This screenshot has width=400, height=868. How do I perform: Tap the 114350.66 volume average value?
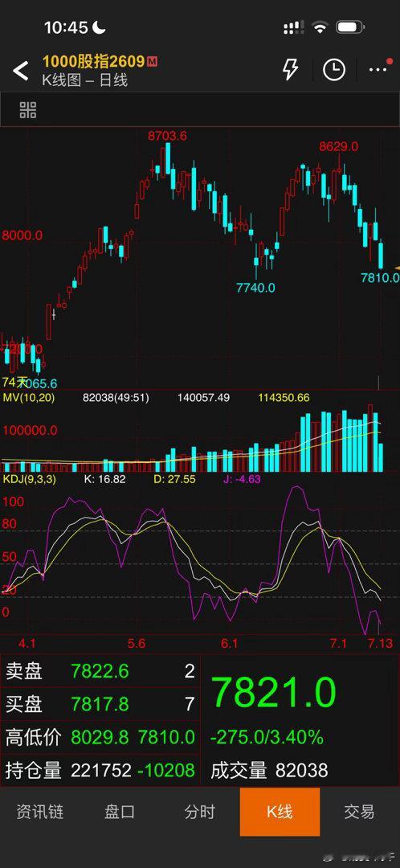tap(284, 398)
